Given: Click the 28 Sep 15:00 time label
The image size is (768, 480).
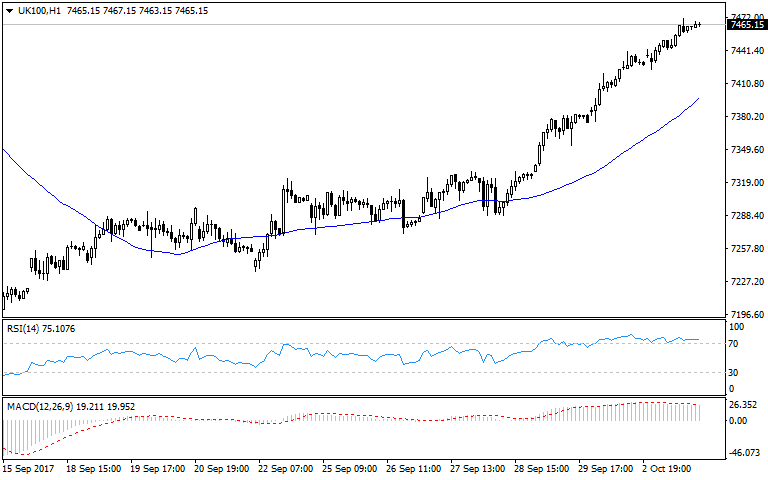Looking at the screenshot, I should coord(541,469).
